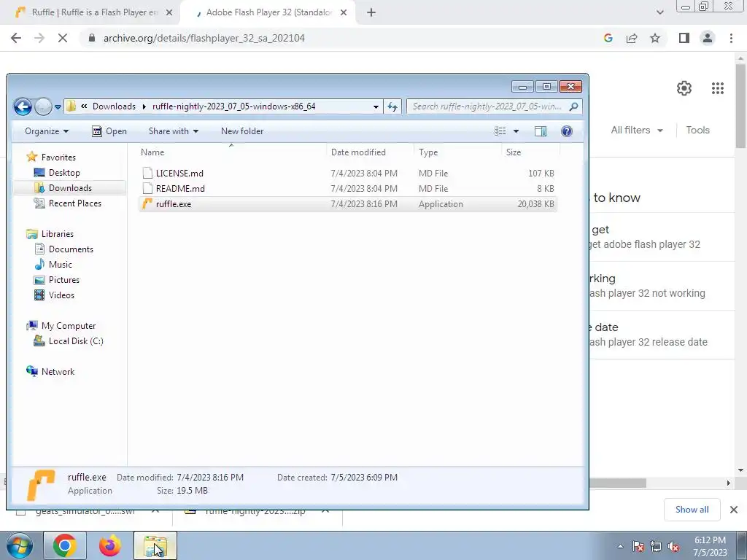Click the folder icon in address bar
The height and width of the screenshot is (560, 747).
[71, 106]
